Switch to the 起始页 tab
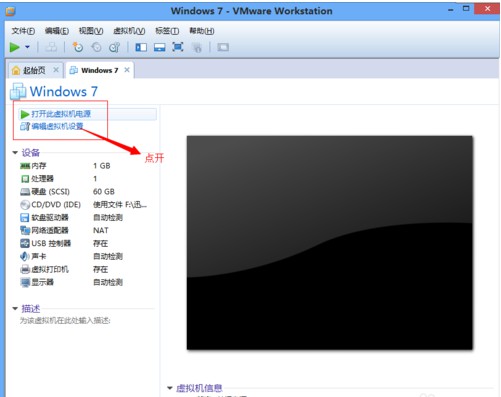 pos(34,70)
